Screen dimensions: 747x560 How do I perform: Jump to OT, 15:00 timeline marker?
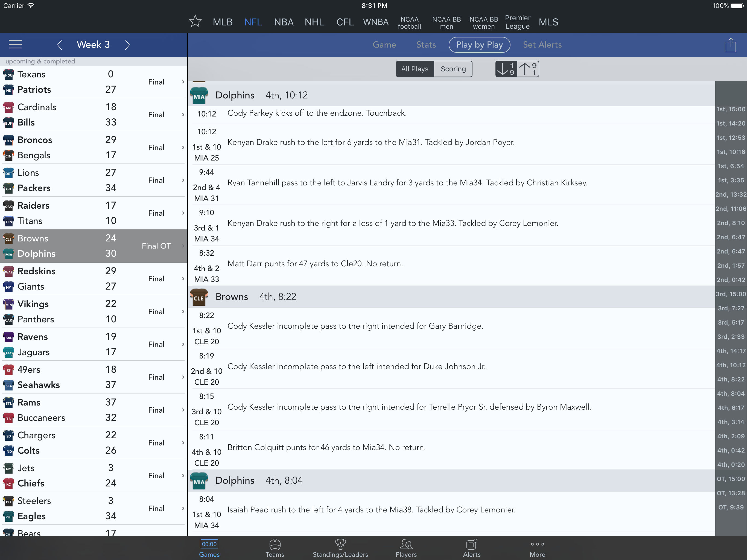(x=730, y=479)
